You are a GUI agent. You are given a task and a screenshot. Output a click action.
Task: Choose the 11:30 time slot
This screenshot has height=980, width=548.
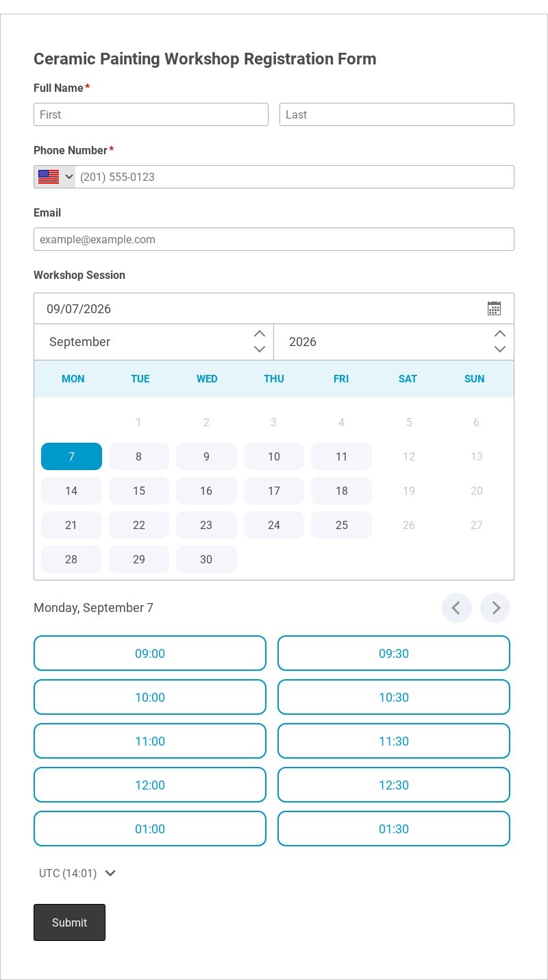pyautogui.click(x=394, y=741)
